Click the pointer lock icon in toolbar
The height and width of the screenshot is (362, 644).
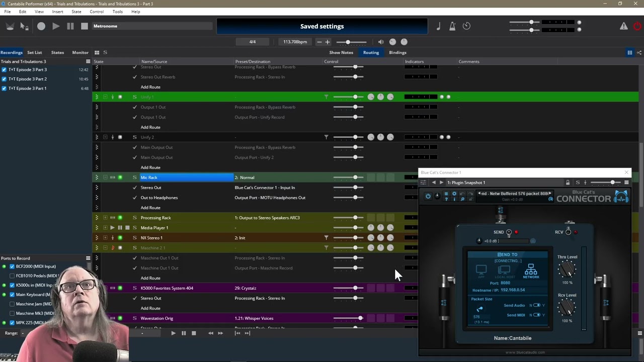tap(24, 26)
